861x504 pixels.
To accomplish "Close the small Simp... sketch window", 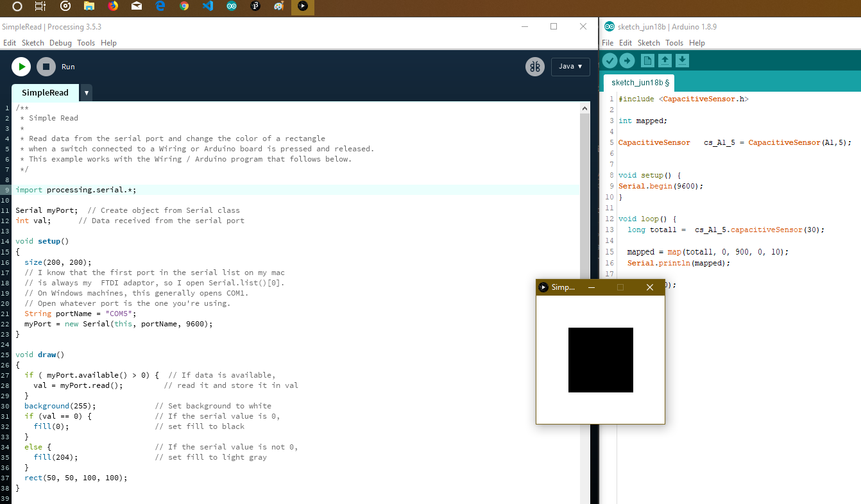I will tap(650, 287).
